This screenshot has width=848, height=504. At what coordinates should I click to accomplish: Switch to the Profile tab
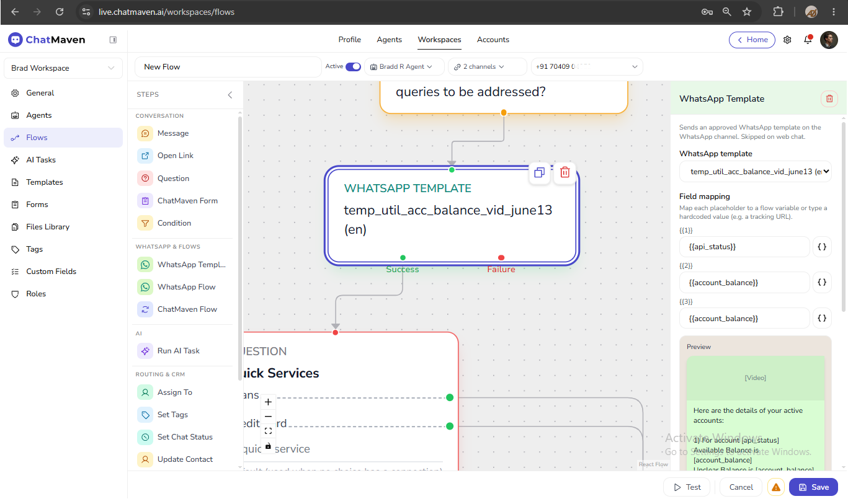pos(350,40)
